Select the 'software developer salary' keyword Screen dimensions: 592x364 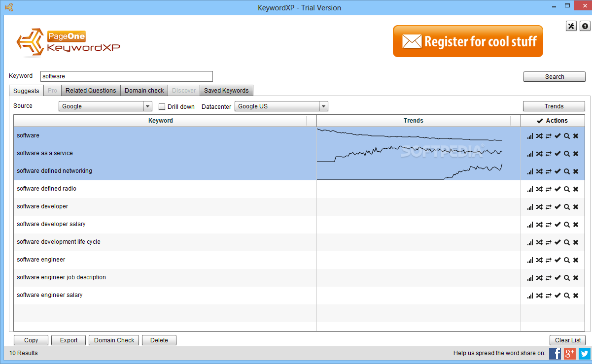pyautogui.click(x=51, y=224)
